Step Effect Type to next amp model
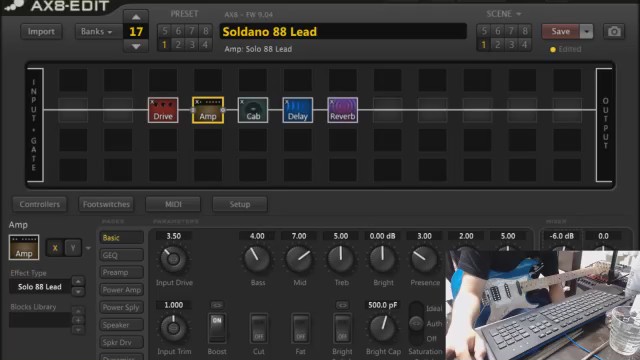Image resolution: width=640 pixels, height=360 pixels. tap(78, 292)
